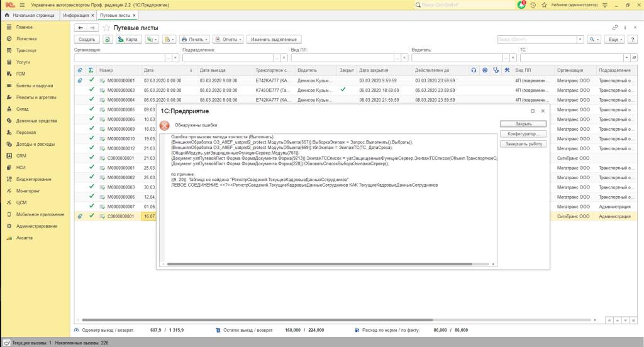Click the ТС field open icon
Screen dimensions: 644x347
(x=634, y=58)
